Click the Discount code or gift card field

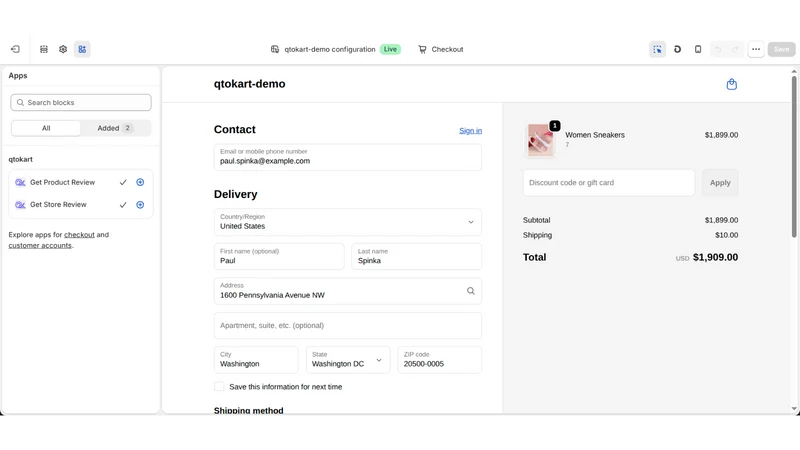click(x=609, y=183)
